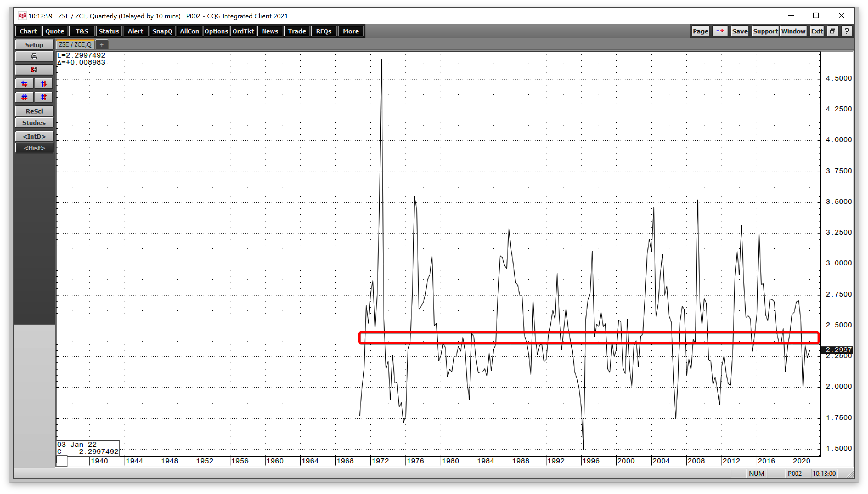Open the Status toolbar item
The image size is (868, 494).
[x=109, y=31]
